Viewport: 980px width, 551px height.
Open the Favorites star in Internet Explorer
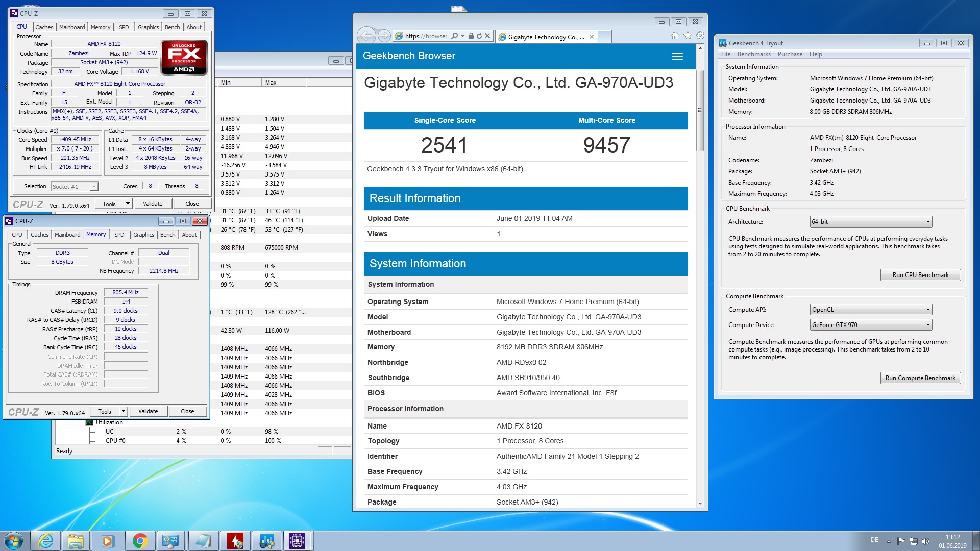click(688, 35)
